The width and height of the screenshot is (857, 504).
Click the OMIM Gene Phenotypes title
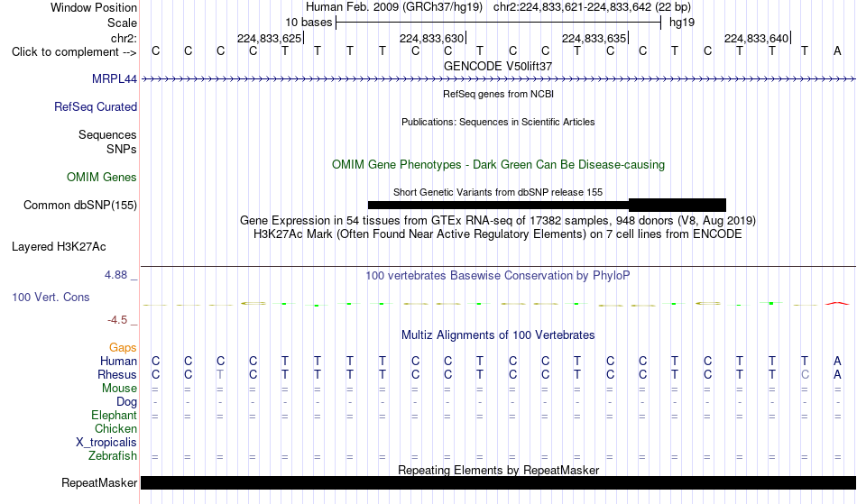coord(499,164)
